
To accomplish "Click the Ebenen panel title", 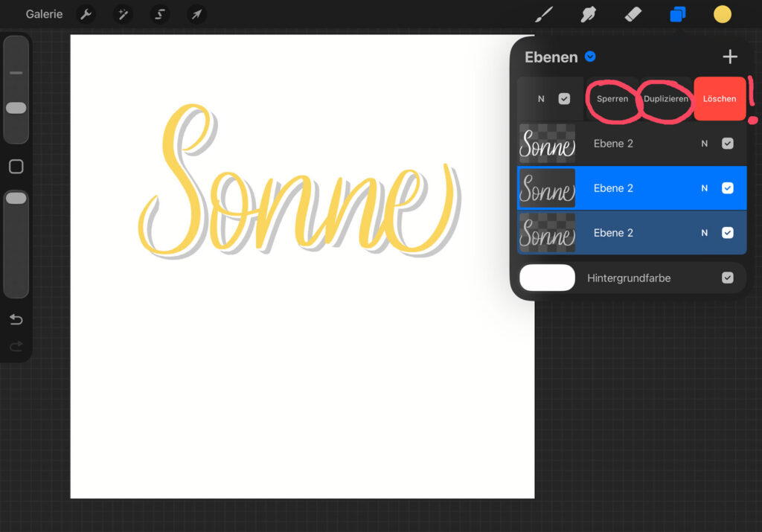I will coord(551,57).
